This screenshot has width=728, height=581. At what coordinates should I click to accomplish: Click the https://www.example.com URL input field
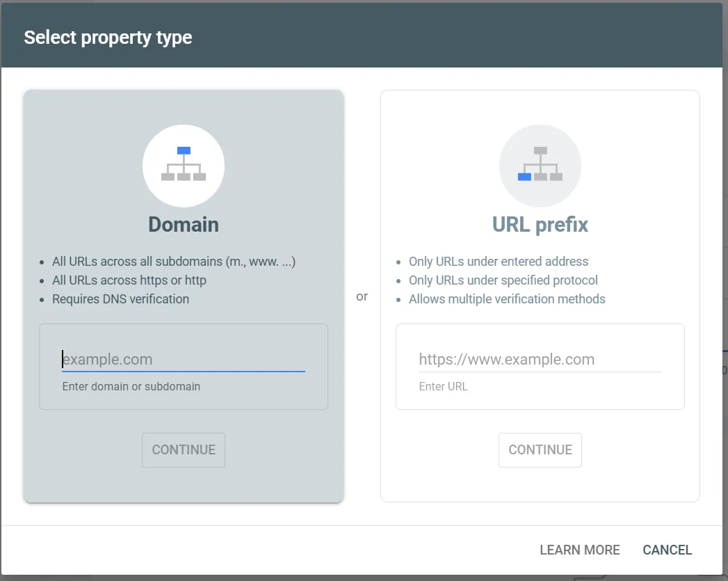pos(540,359)
